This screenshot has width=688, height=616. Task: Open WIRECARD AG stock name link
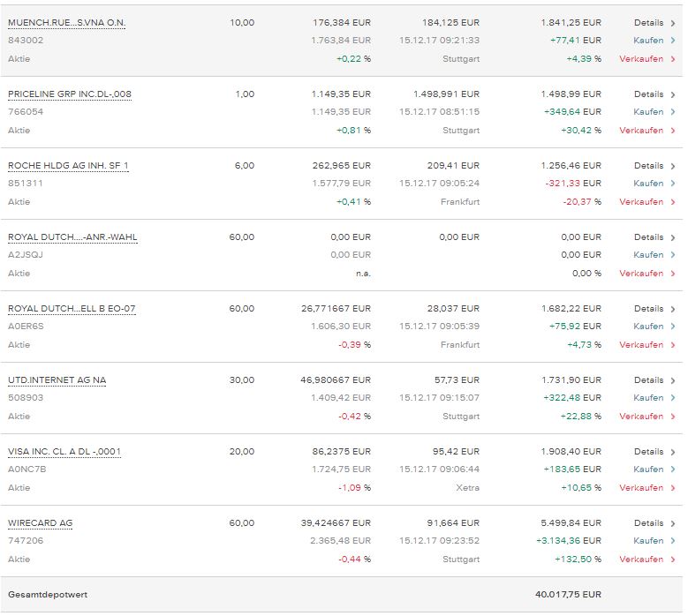click(41, 522)
